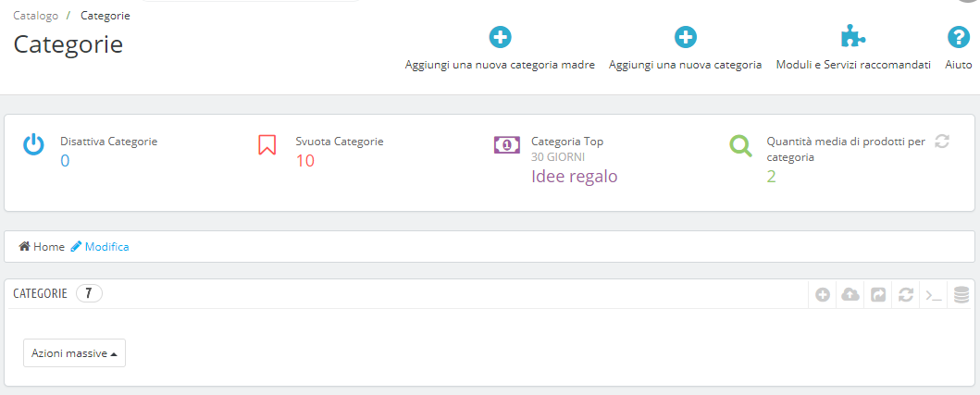
Task: Click the import arrow icon in the panel toolbar
Action: pos(878,295)
